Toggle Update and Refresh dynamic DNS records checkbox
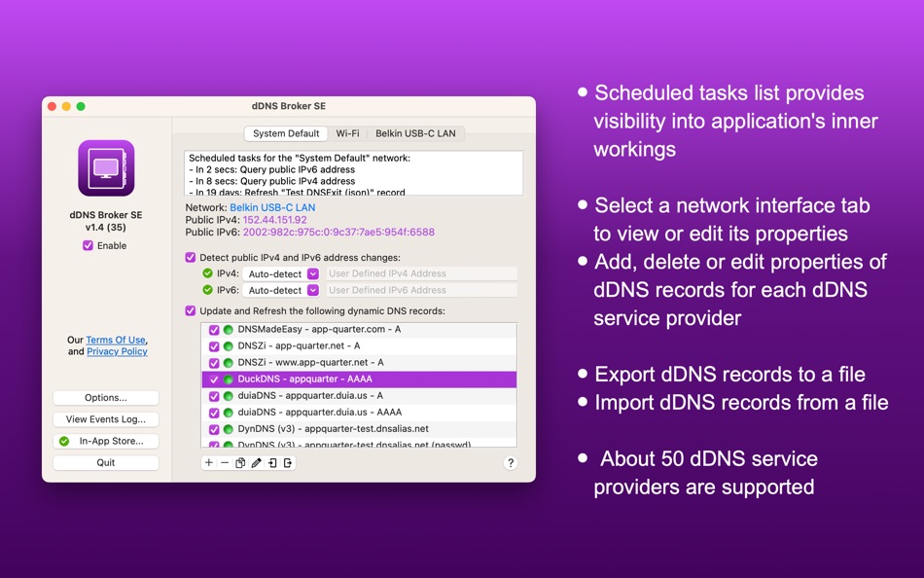Screen dimensions: 924x578 [191, 310]
